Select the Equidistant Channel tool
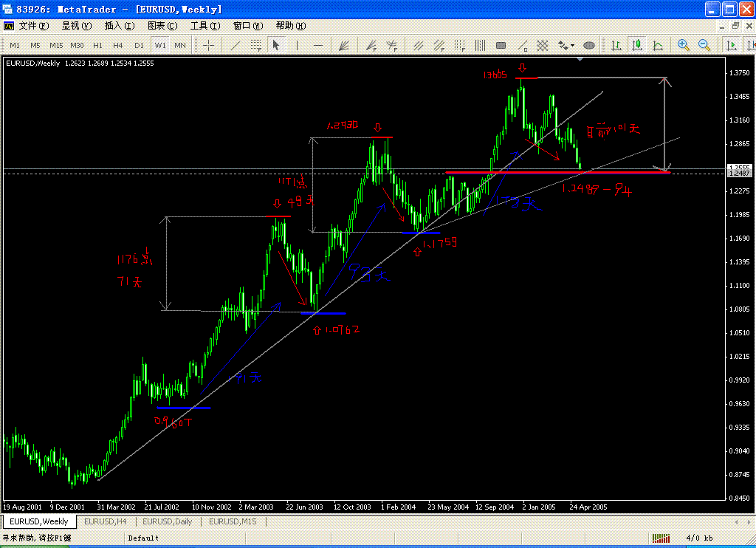Screen dimensions: 756x548 (x=418, y=45)
